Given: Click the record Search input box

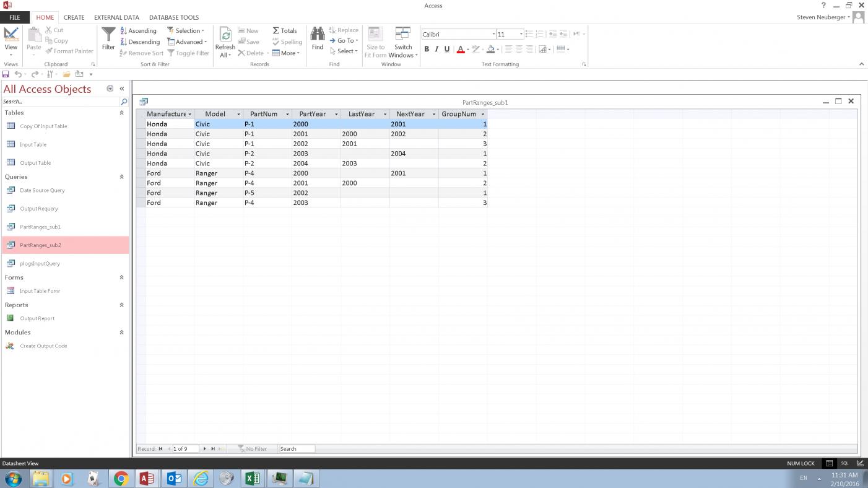Looking at the screenshot, I should (297, 448).
